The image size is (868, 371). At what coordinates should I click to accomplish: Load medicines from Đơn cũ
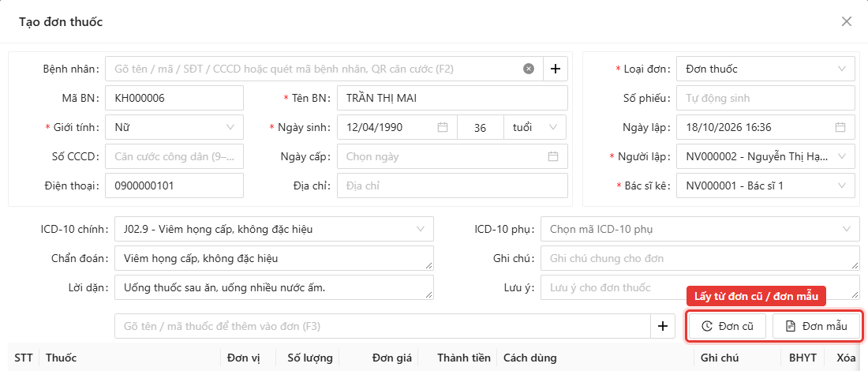tap(728, 326)
